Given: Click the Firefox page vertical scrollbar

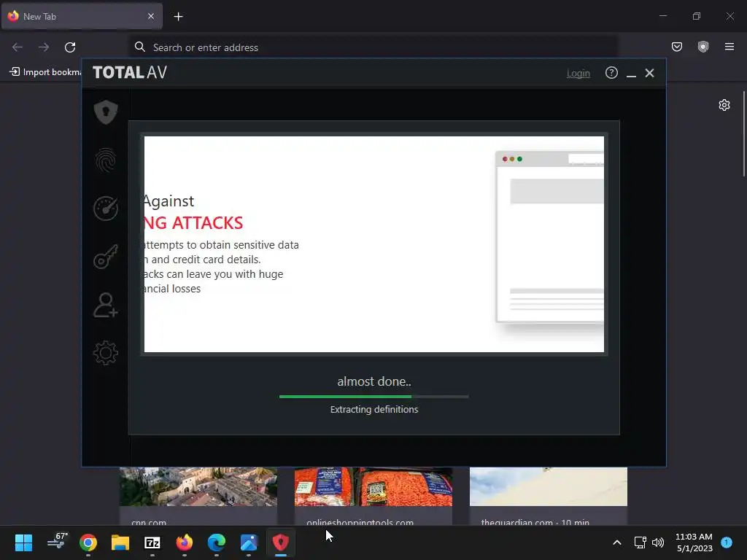Looking at the screenshot, I should coord(743,134).
